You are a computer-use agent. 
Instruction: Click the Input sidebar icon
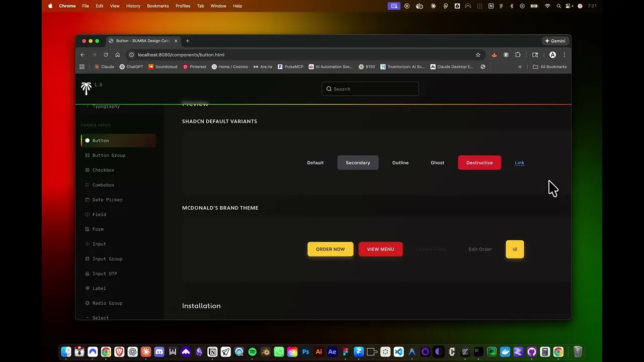click(x=88, y=244)
